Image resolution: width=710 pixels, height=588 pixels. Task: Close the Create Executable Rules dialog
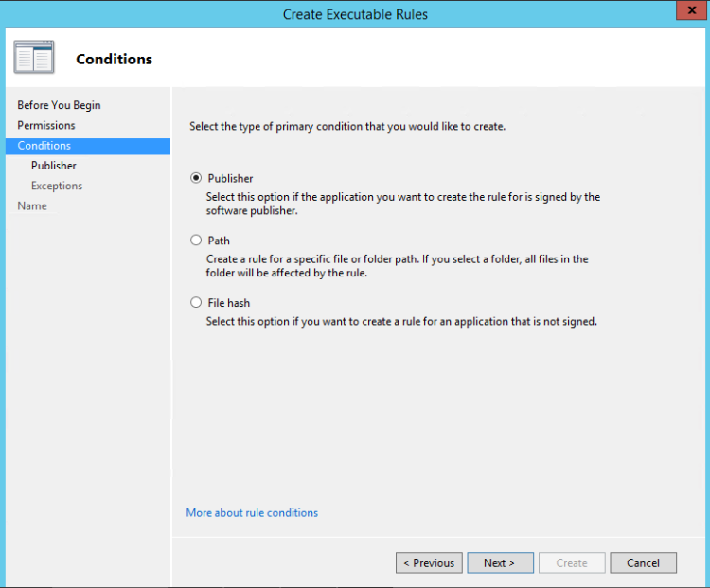[688, 12]
